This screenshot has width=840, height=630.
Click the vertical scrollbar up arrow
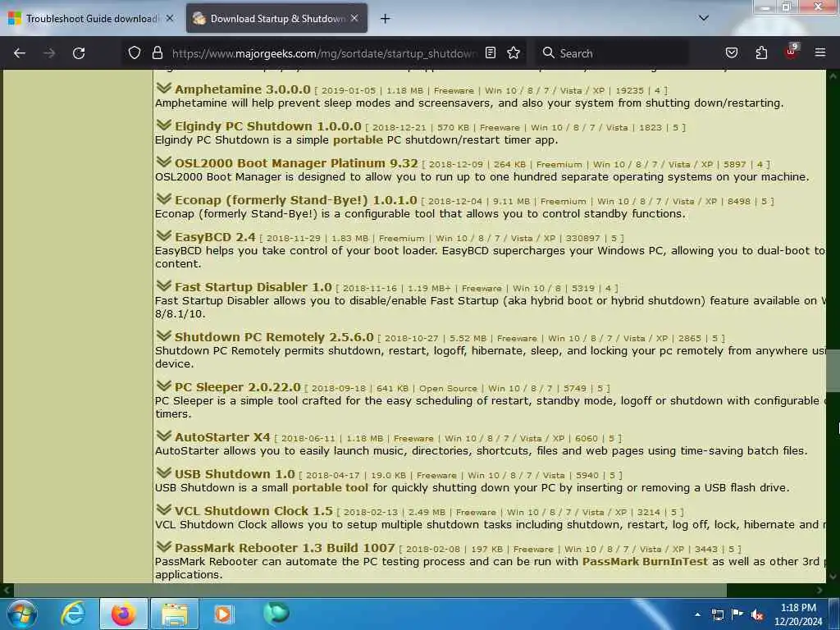(x=833, y=76)
